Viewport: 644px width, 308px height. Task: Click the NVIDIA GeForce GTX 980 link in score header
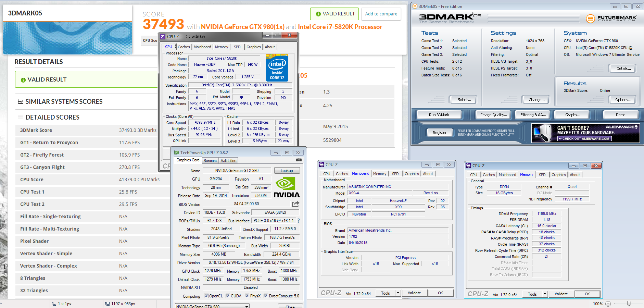click(x=243, y=27)
